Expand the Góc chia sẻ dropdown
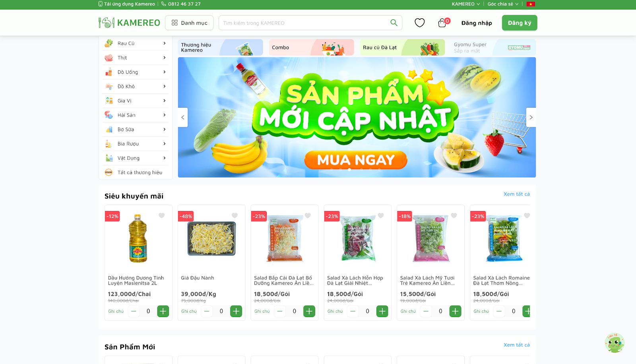 [x=503, y=4]
